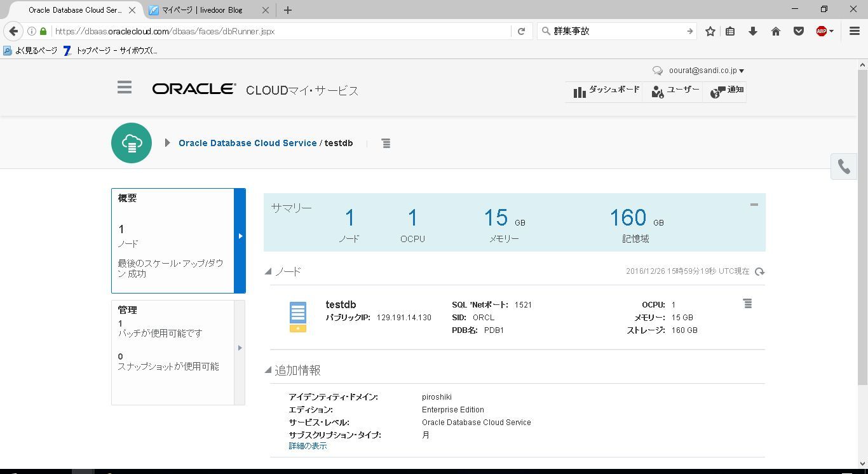Screen dimensions: 868x474
Task: Show site information via the info icon
Action: point(32,31)
